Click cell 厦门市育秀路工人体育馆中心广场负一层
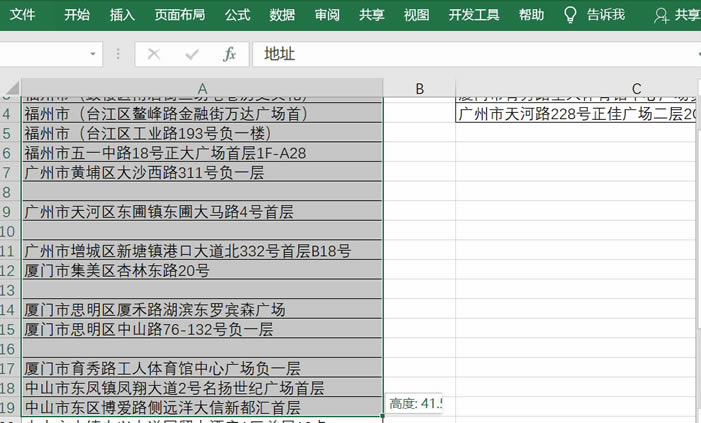Screen dimensions: 701x423 202,368
